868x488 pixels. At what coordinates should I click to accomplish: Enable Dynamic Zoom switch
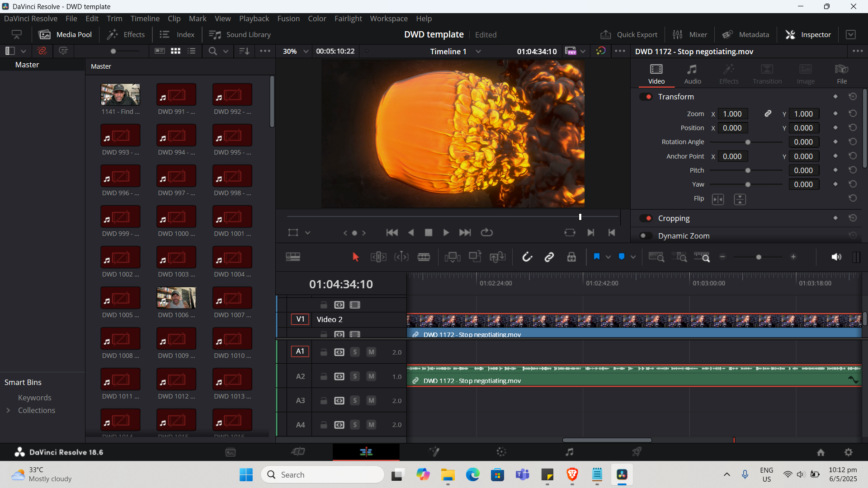pyautogui.click(x=646, y=236)
